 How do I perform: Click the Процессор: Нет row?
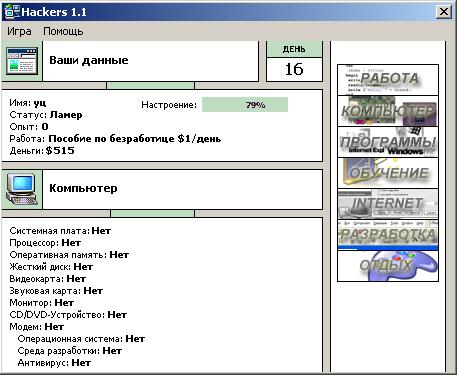tap(45, 243)
